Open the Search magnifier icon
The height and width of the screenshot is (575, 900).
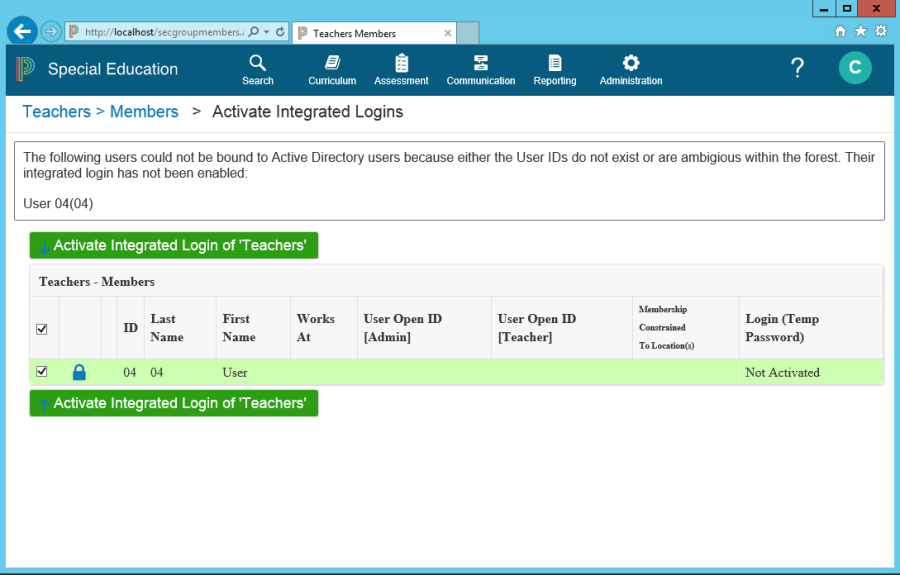tap(257, 63)
